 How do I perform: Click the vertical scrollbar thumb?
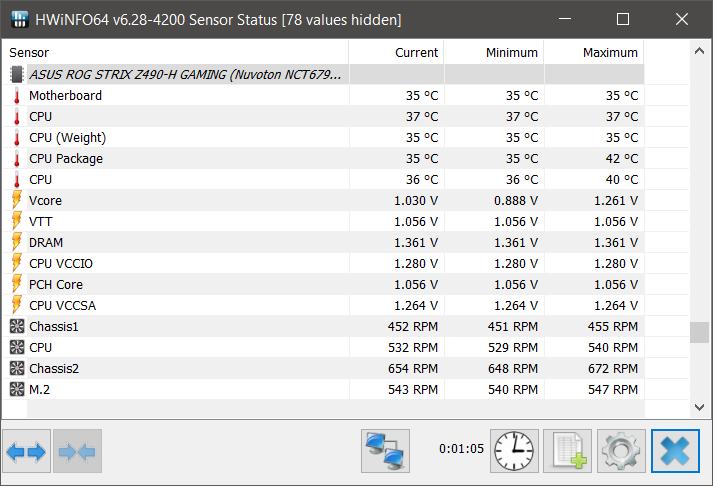(699, 332)
